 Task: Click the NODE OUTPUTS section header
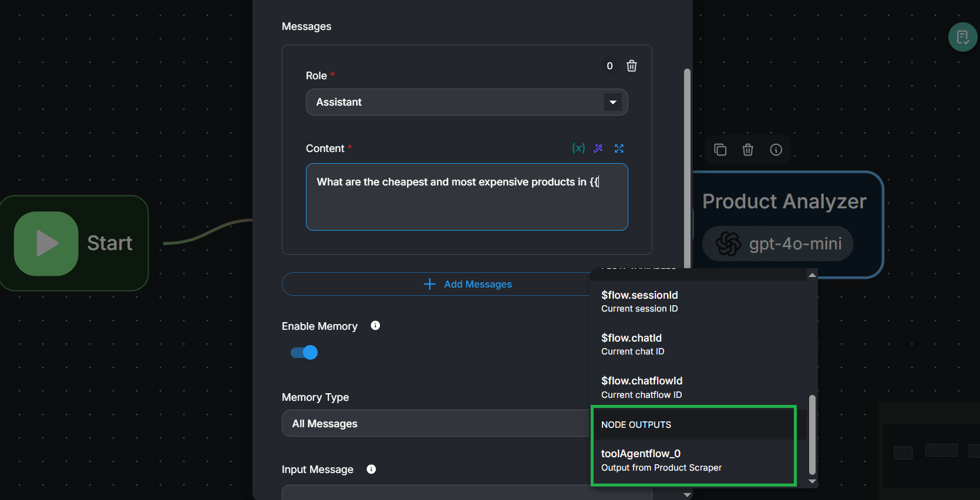coord(637,424)
